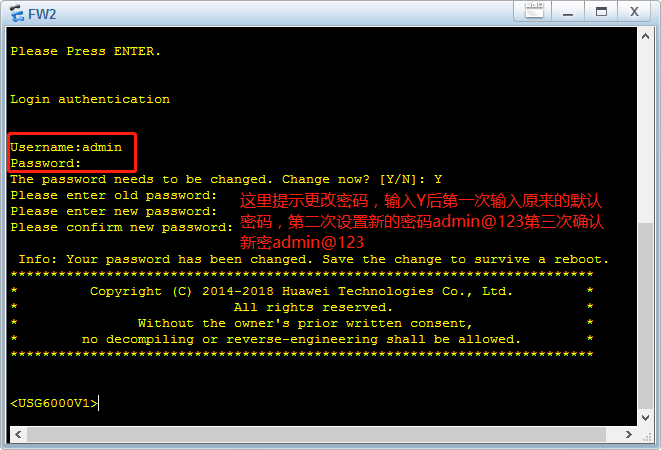The height and width of the screenshot is (450, 661).
Task: Maximize the FW2 console window
Action: point(601,12)
